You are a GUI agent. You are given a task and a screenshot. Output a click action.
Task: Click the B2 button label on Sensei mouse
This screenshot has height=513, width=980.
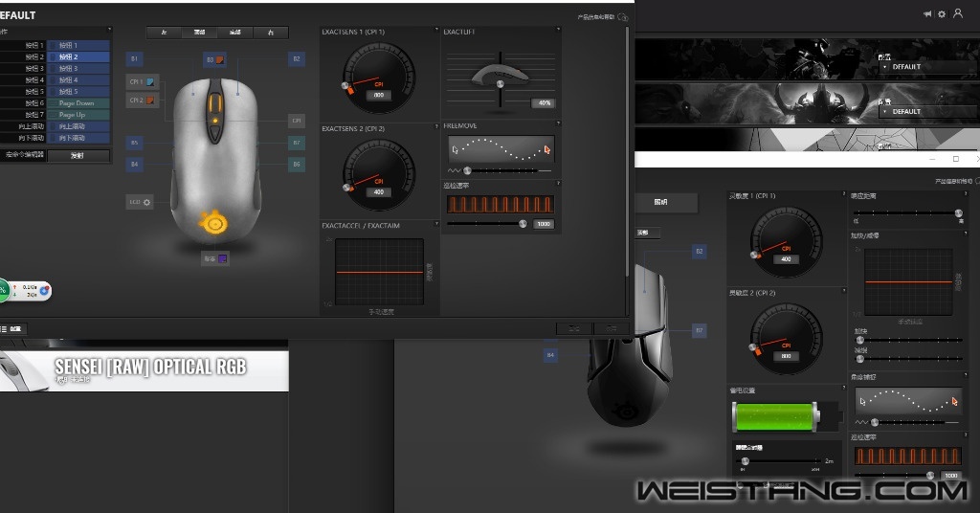297,59
